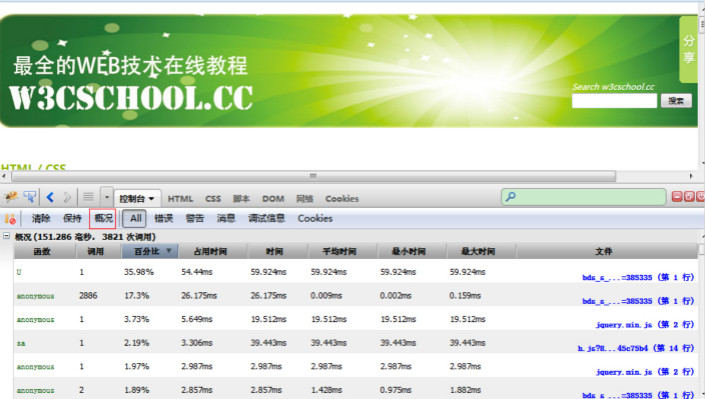Click the magnifier icon in the Firebug search box

click(510, 197)
